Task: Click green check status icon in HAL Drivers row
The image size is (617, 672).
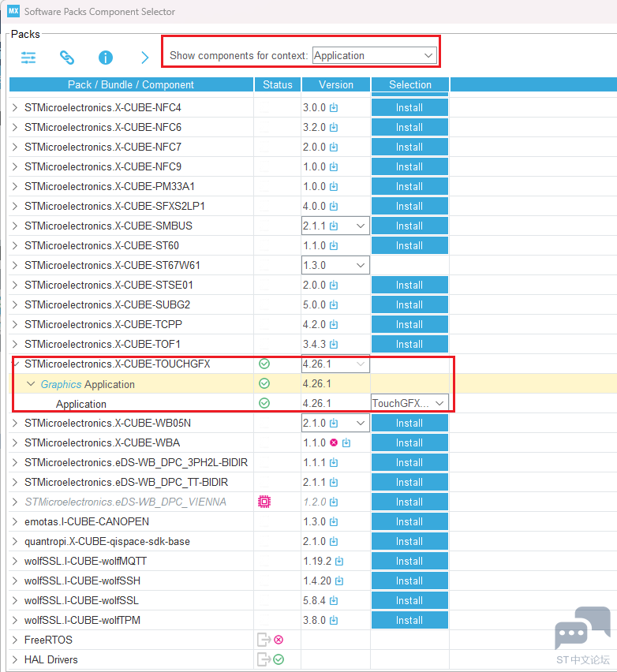Action: point(279,659)
